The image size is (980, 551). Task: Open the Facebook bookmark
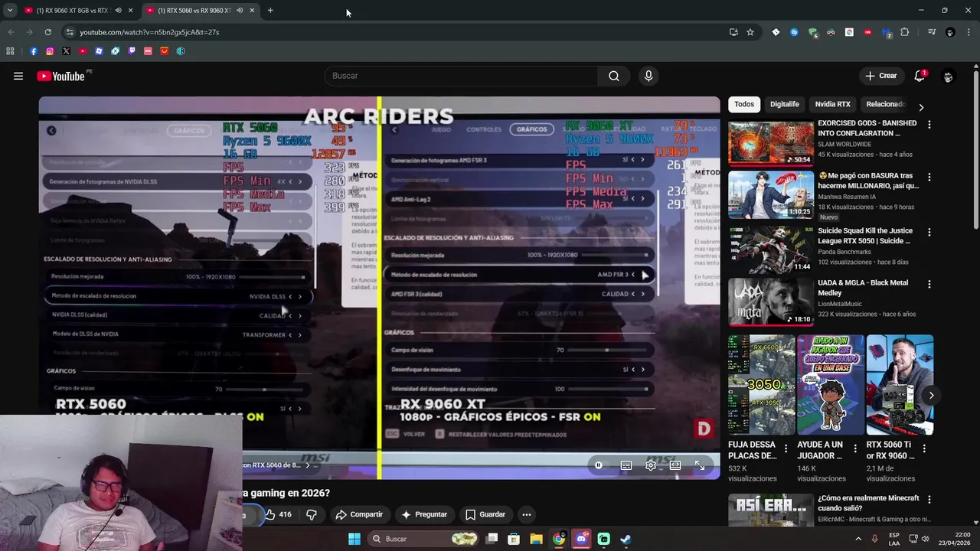point(34,51)
